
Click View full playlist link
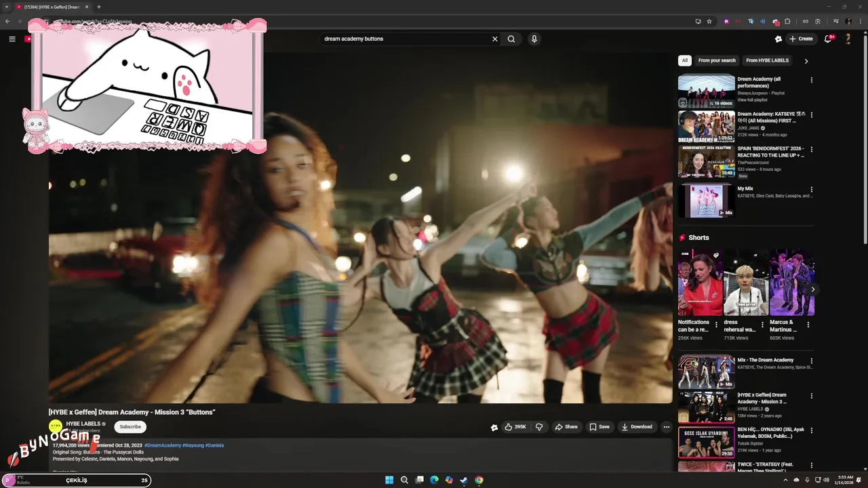pyautogui.click(x=752, y=100)
